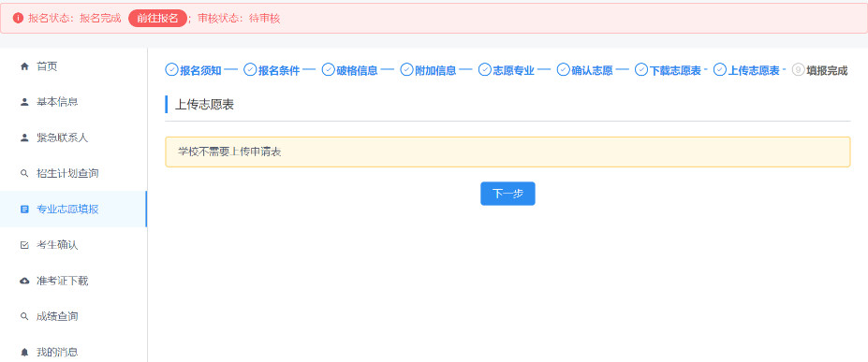
Task: Click the notice 学校不需要上传申请表
Action: coord(508,152)
